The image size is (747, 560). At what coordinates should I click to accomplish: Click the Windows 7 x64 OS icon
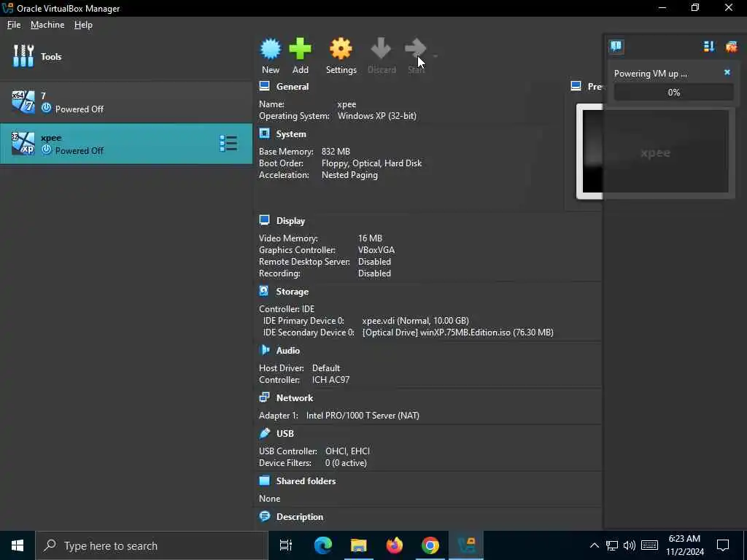pyautogui.click(x=23, y=102)
